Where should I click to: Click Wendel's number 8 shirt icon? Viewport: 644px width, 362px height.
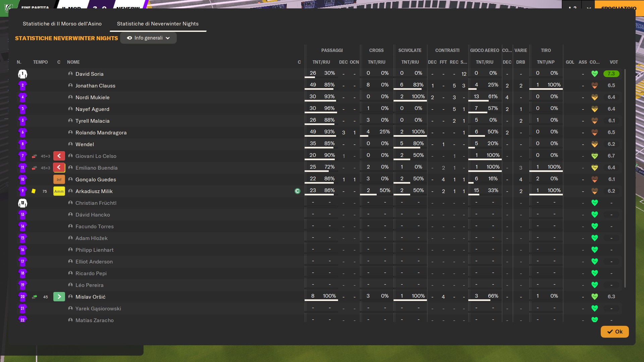[x=22, y=144]
